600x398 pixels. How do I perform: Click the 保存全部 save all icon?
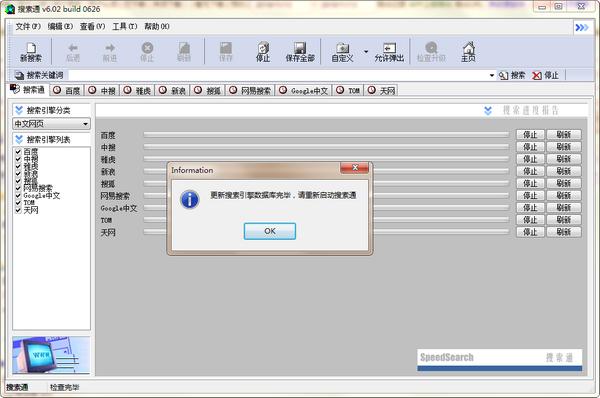point(300,48)
